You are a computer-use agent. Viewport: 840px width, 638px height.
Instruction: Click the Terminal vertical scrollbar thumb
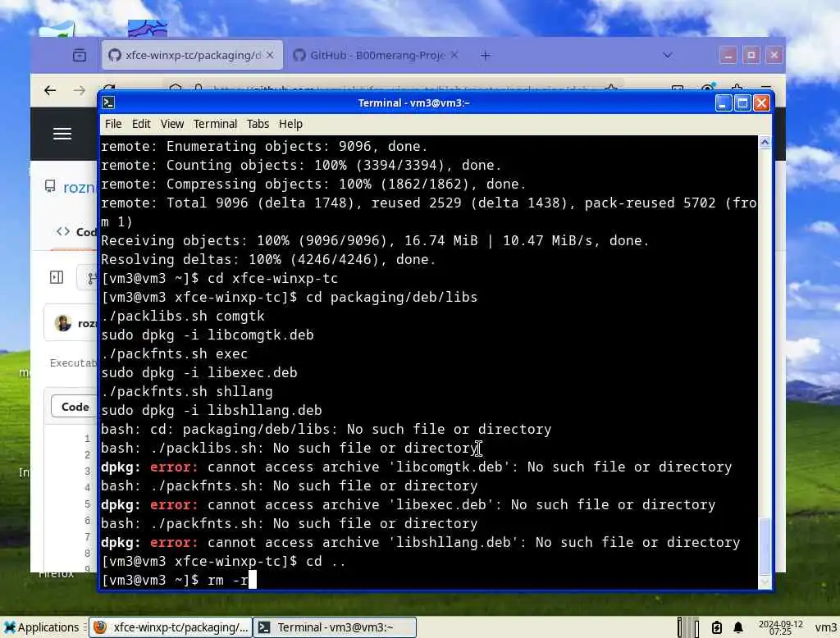[765, 545]
